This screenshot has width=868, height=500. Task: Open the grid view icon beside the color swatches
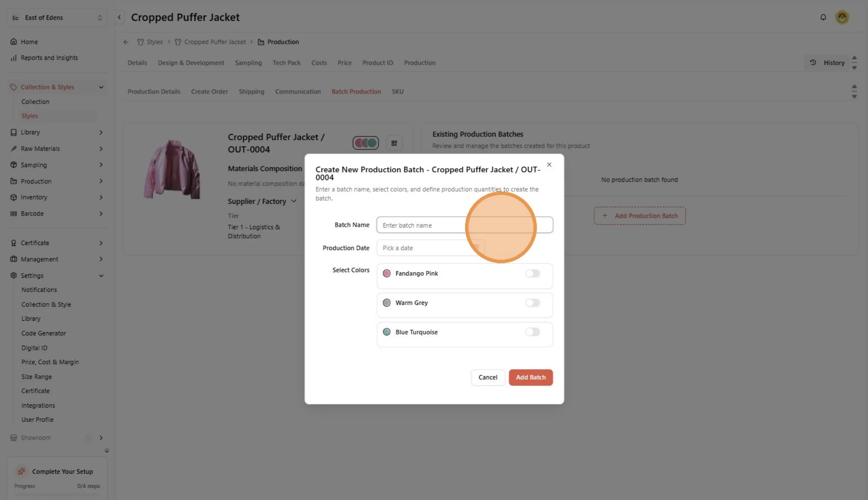pyautogui.click(x=394, y=143)
